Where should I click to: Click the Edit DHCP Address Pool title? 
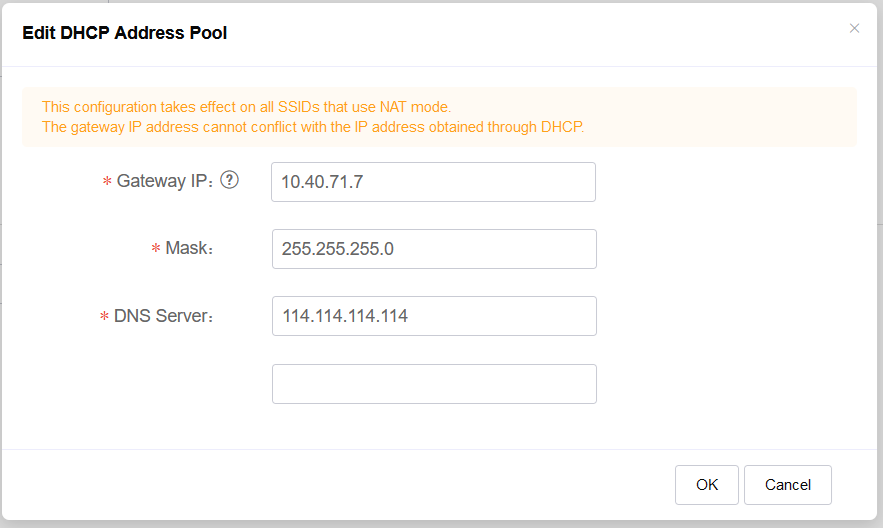click(124, 33)
